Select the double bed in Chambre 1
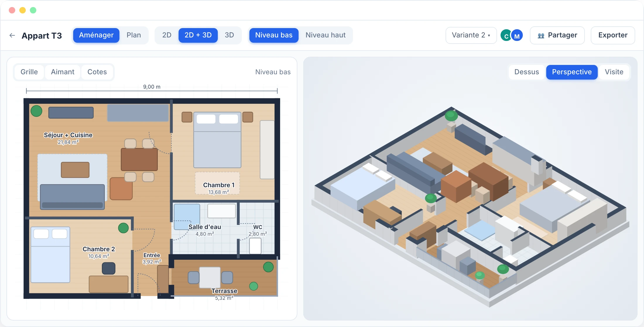644x327 pixels. [x=217, y=140]
